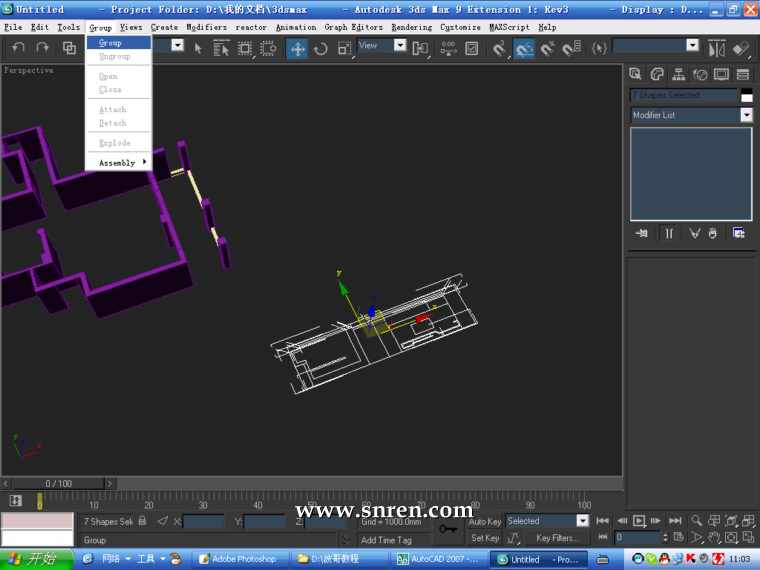Click the Undo arrow icon
Viewport: 760px width, 570px height.
[18, 48]
